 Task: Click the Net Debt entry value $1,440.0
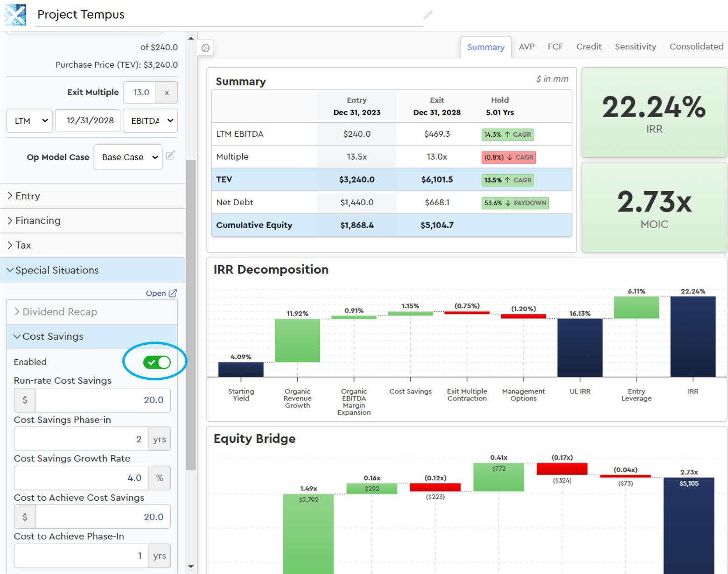[x=357, y=203]
